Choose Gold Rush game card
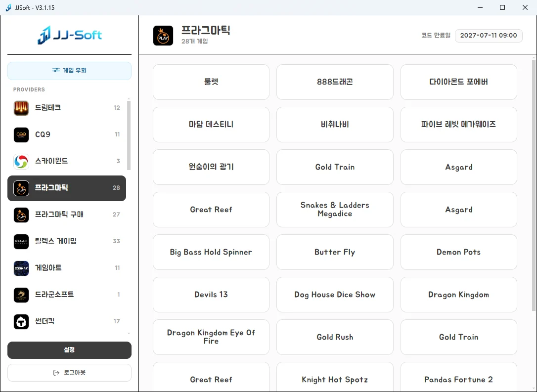The height and width of the screenshot is (392, 537). pyautogui.click(x=335, y=337)
